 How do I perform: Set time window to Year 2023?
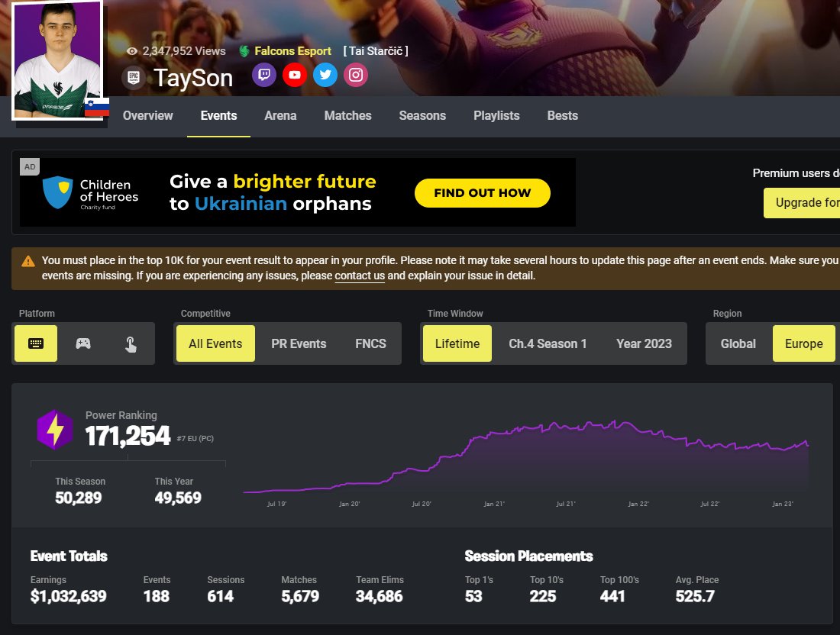[644, 343]
